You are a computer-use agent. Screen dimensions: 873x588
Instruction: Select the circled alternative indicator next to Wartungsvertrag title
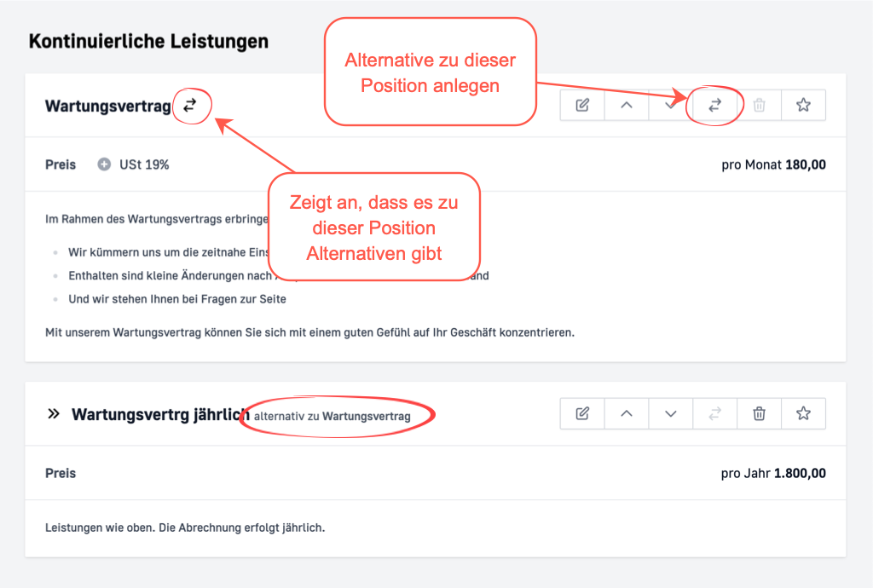point(192,105)
